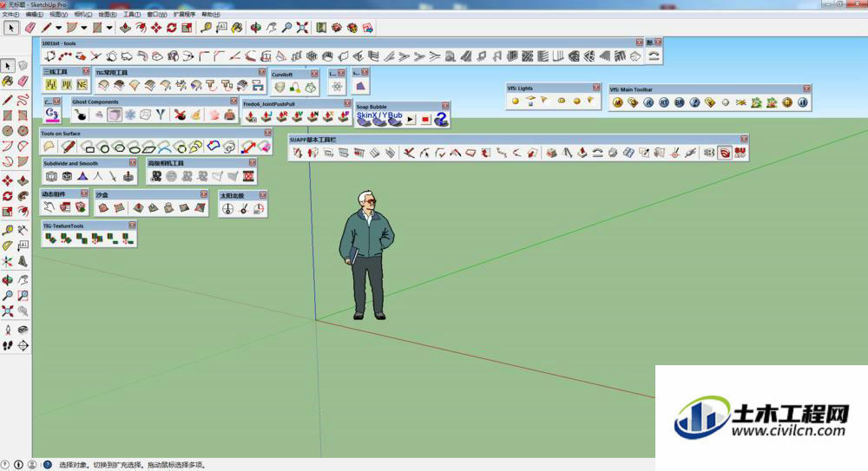This screenshot has height=471, width=868.
Task: Click the V-Ray BR batch render icon
Action: [x=680, y=102]
